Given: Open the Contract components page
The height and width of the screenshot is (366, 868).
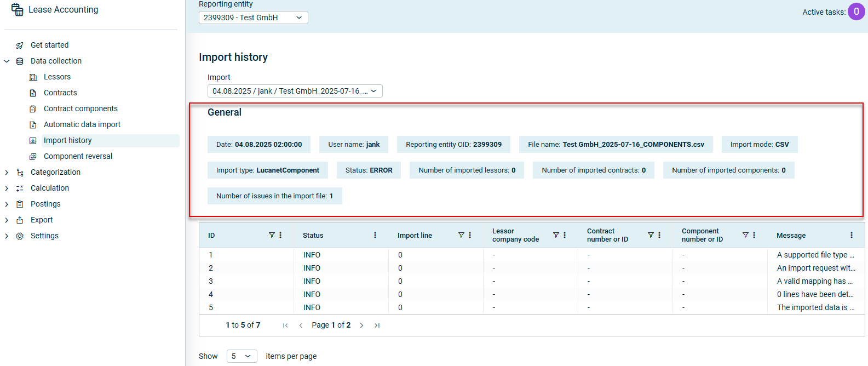Looking at the screenshot, I should click(81, 108).
